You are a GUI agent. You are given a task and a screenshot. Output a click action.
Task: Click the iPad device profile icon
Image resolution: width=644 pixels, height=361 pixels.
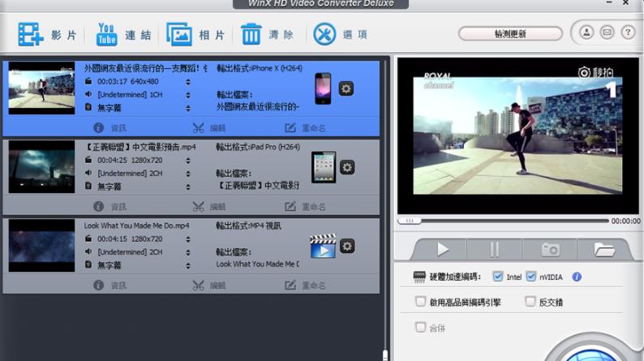pos(324,167)
